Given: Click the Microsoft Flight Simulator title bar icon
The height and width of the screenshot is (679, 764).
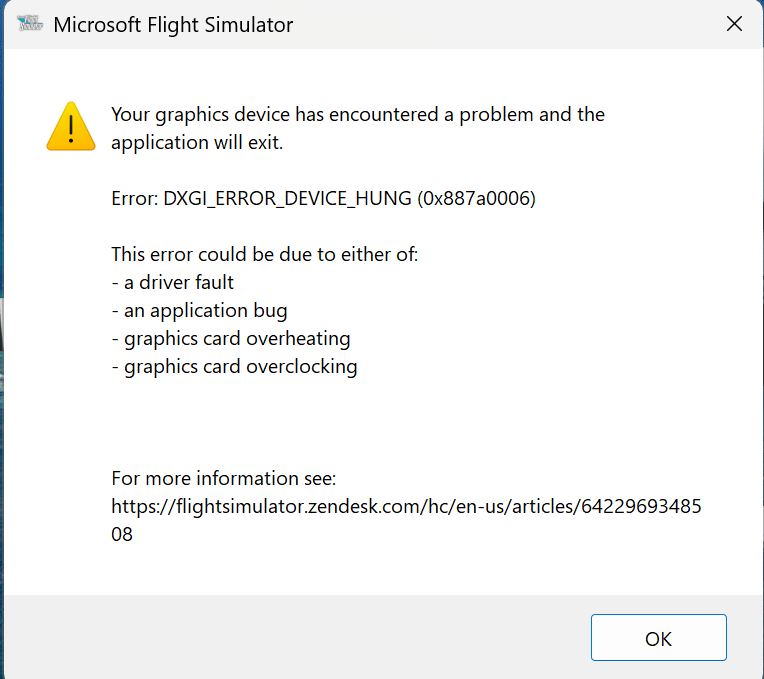Looking at the screenshot, I should point(31,23).
